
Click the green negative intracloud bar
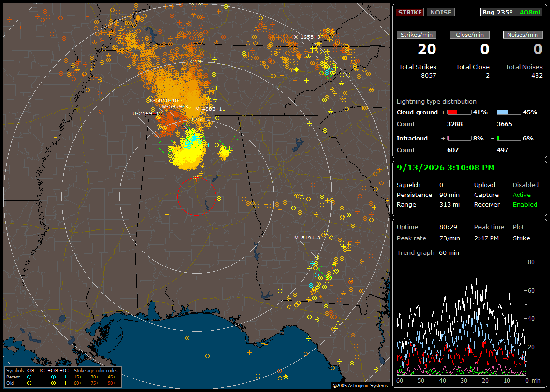[509, 139]
